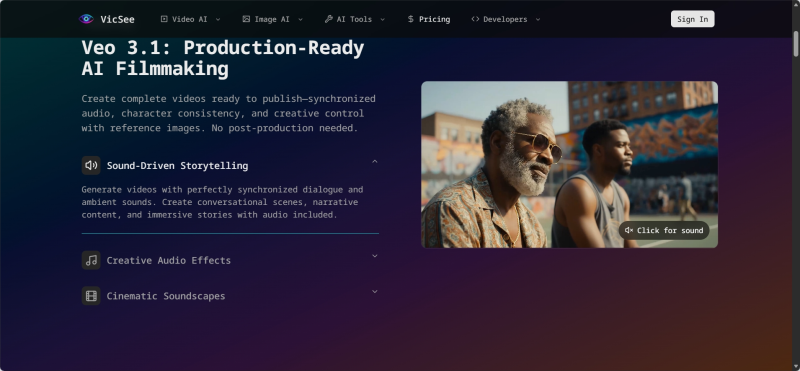800x371 pixels.
Task: Open the AI Tools dropdown chevron
Action: (382, 19)
